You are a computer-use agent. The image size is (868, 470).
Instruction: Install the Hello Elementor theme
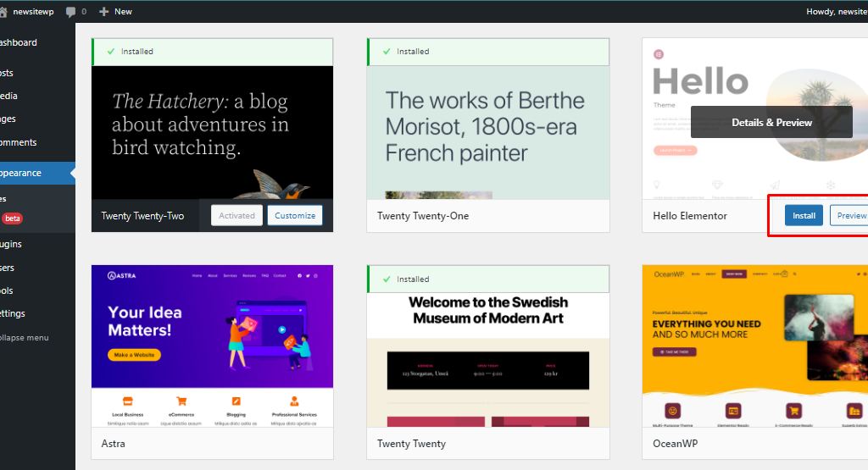coord(804,216)
